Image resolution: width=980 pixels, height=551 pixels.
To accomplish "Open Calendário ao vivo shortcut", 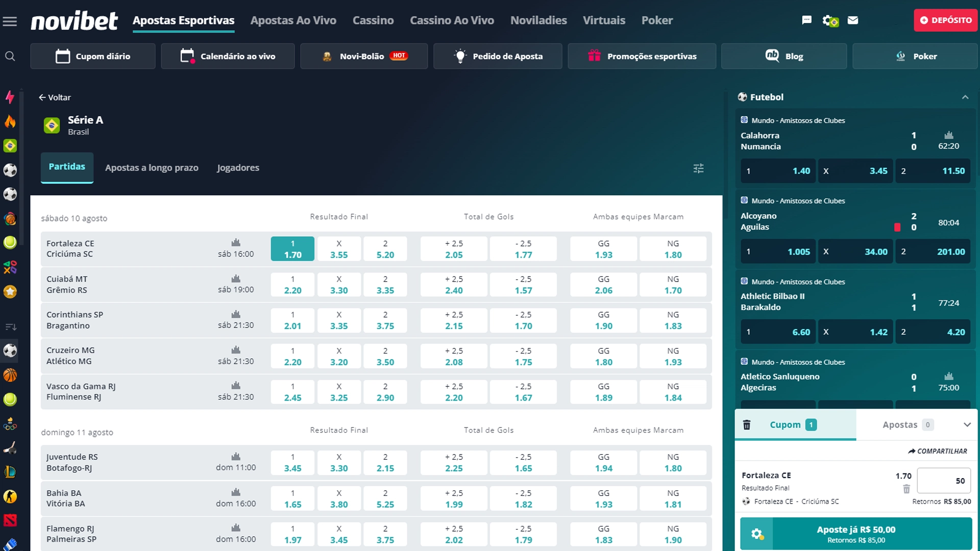I will [x=228, y=56].
